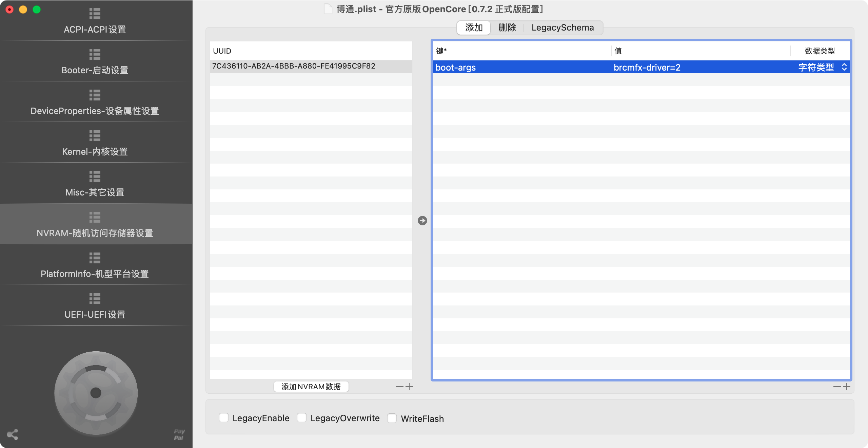Select the 7C436110 UUID row
868x448 pixels.
[x=294, y=66]
